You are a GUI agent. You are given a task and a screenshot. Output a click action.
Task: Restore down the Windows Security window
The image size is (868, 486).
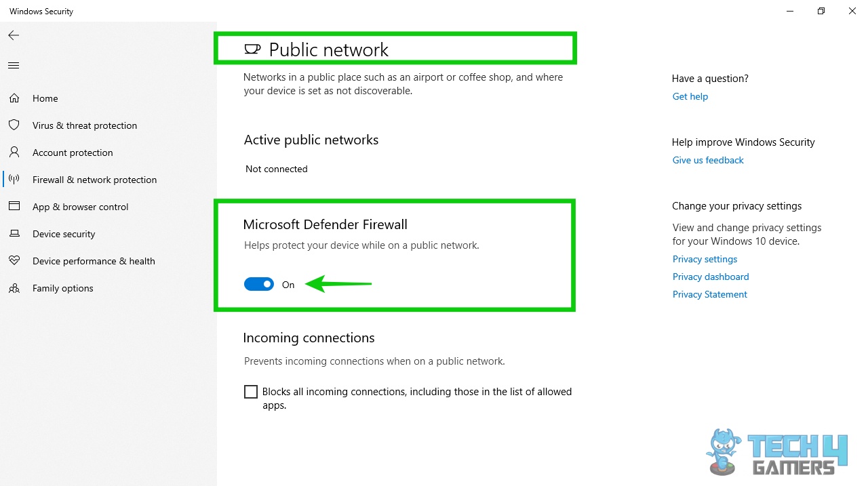[x=821, y=11]
